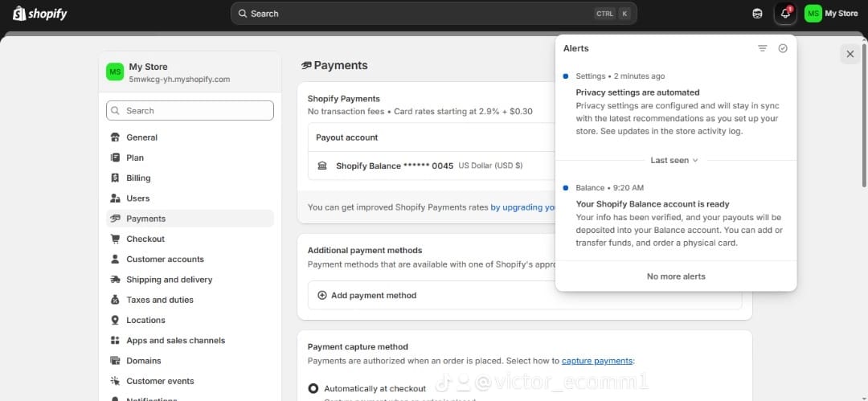868x401 pixels.
Task: Open the My Store account menu
Action: 832,14
